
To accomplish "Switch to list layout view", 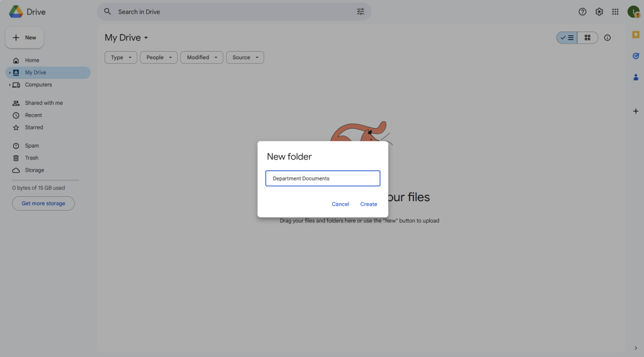I will [567, 38].
